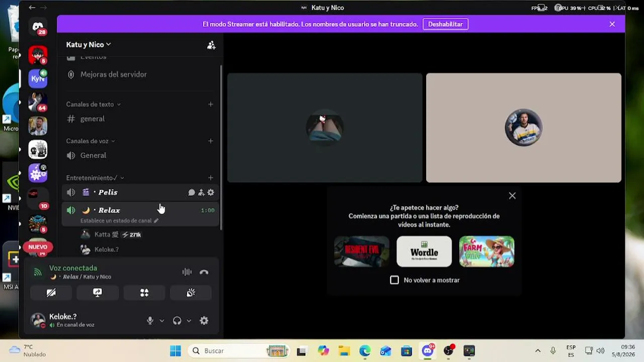The image size is (644, 362).
Task: Go back with the title bar arrow
Action: [x=32, y=8]
